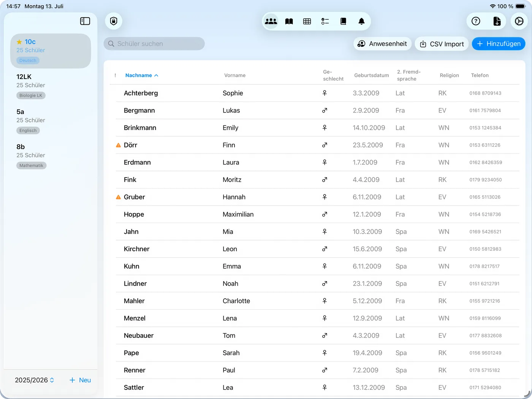
Task: Click the male symbol in Bergmann row
Action: pos(325,111)
